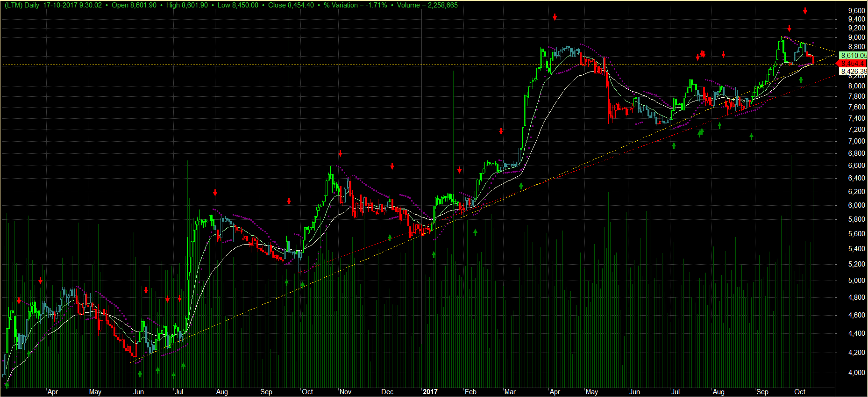This screenshot has height=397, width=868.
Task: Select the Low 8,450.00 value
Action: (238, 5)
